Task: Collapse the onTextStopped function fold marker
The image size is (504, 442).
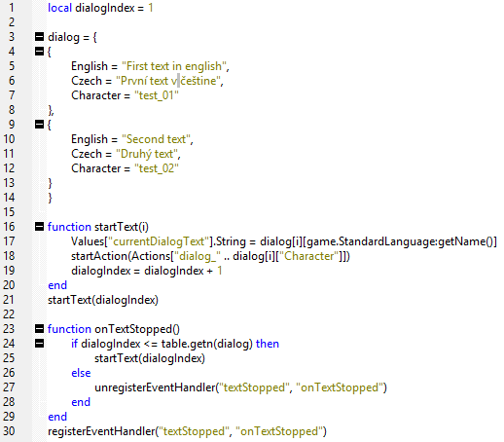Action: click(39, 329)
